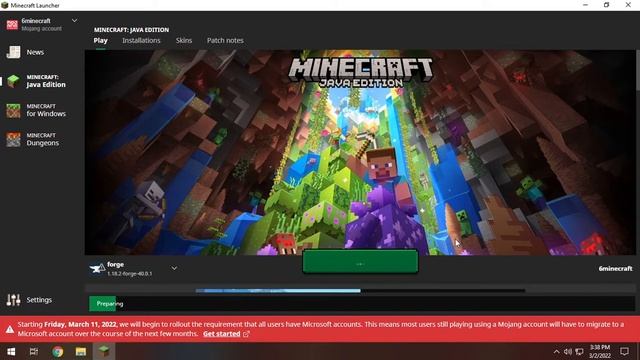640x360 pixels.
Task: Select Minecraft Java Edition grass block icon
Action: 13,81
